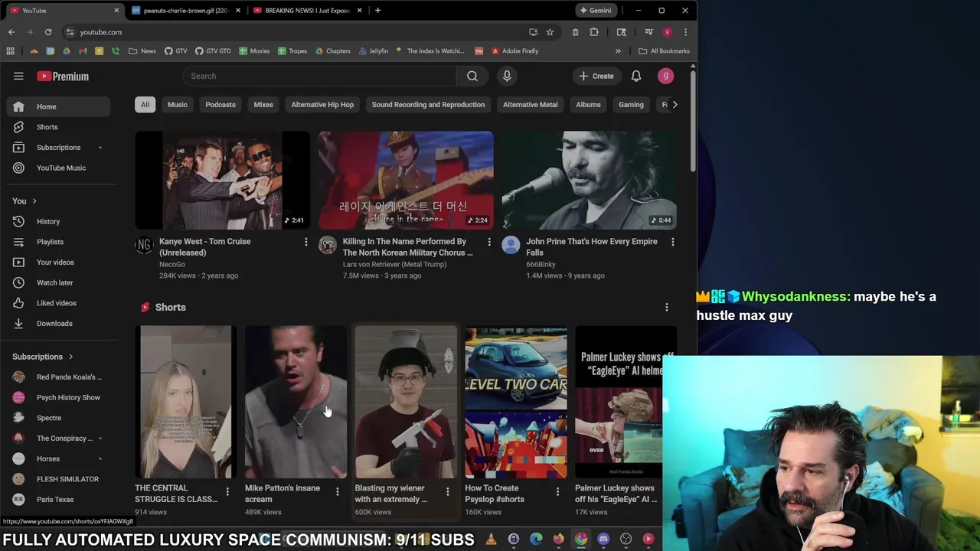Open John Prine video thumbnail
The width and height of the screenshot is (980, 551).
coord(590,180)
